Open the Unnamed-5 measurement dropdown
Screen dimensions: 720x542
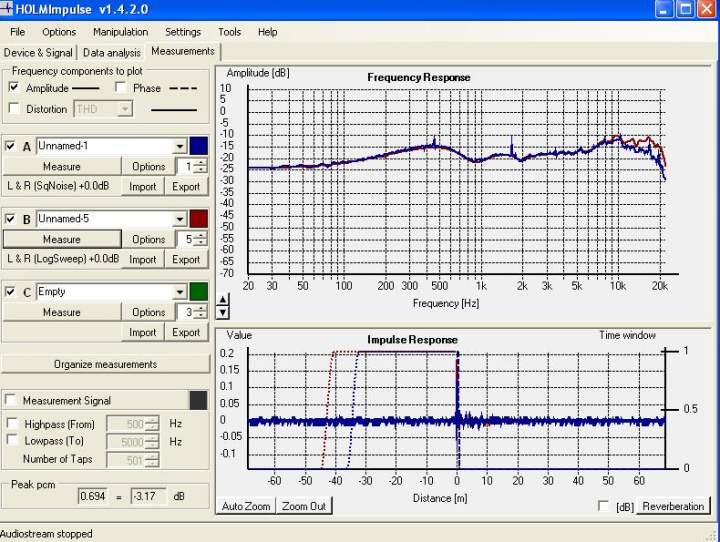point(180,219)
